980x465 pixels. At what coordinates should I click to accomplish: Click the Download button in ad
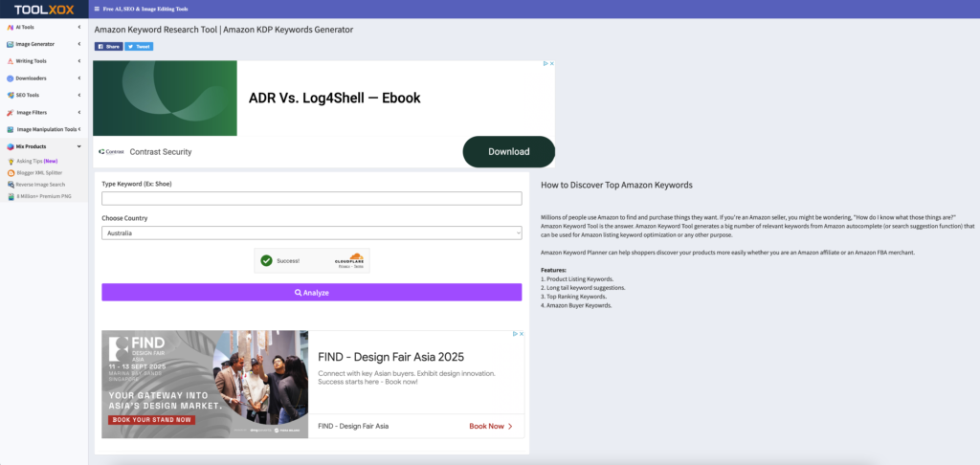(x=509, y=152)
